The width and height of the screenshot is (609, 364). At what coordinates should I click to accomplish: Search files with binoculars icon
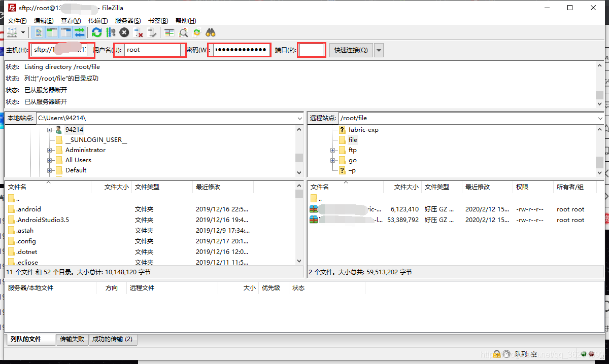[x=211, y=32]
